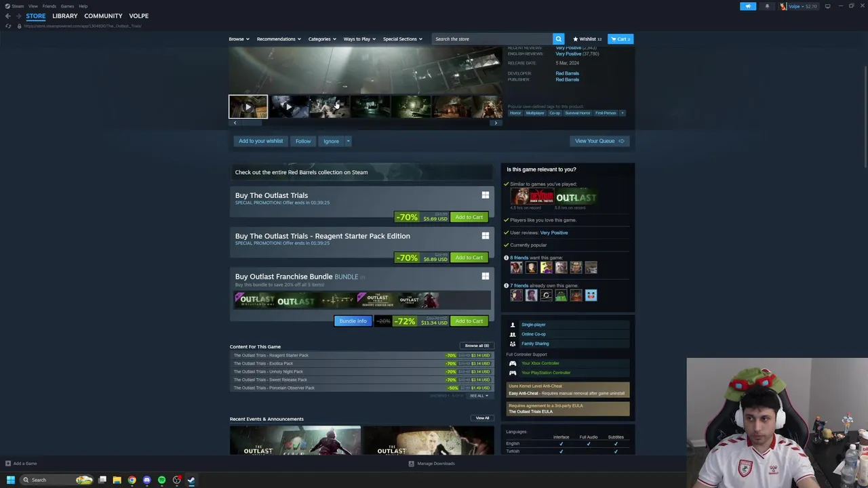The height and width of the screenshot is (488, 868).
Task: Click the store search magnifier button
Action: [558, 39]
